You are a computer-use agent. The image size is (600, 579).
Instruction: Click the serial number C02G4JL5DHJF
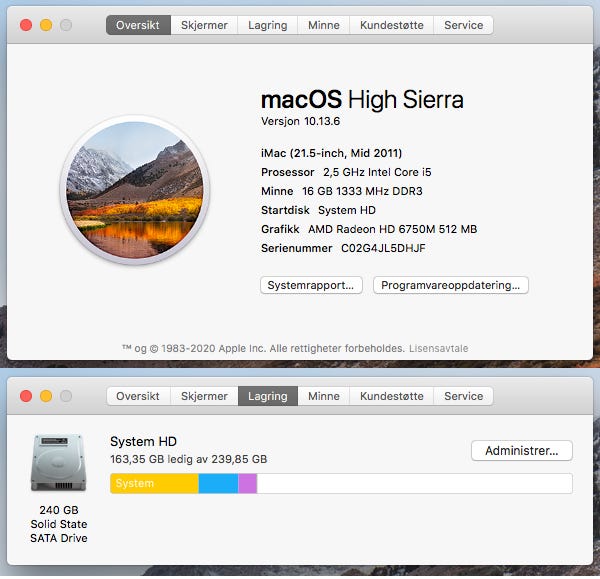[383, 248]
